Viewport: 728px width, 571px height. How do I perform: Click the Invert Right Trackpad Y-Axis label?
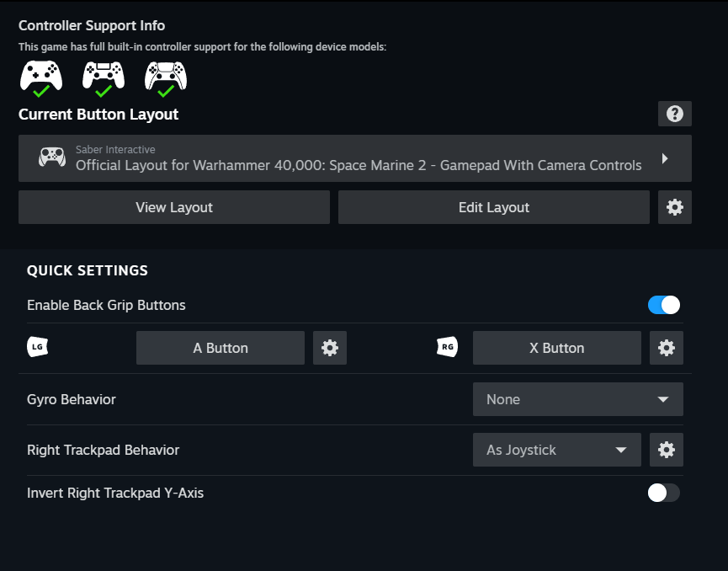pyautogui.click(x=115, y=493)
